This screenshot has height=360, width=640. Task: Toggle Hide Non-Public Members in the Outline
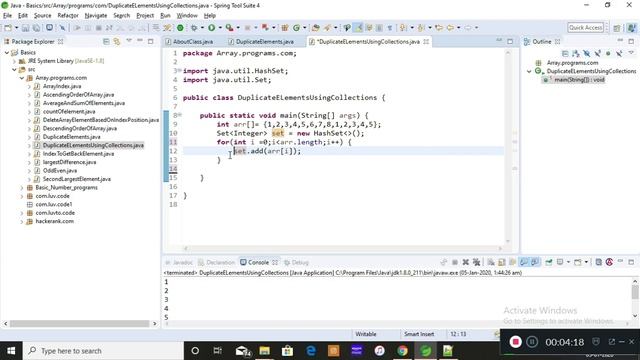tap(608, 53)
